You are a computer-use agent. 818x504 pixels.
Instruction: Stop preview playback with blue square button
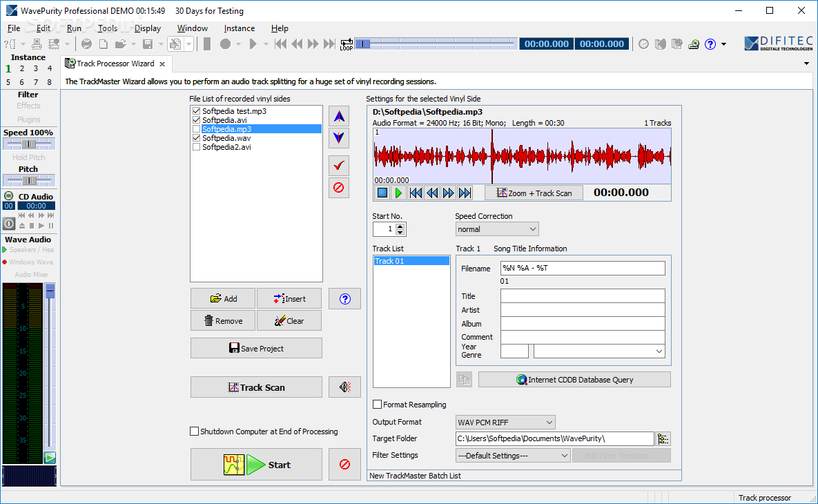[x=382, y=193]
